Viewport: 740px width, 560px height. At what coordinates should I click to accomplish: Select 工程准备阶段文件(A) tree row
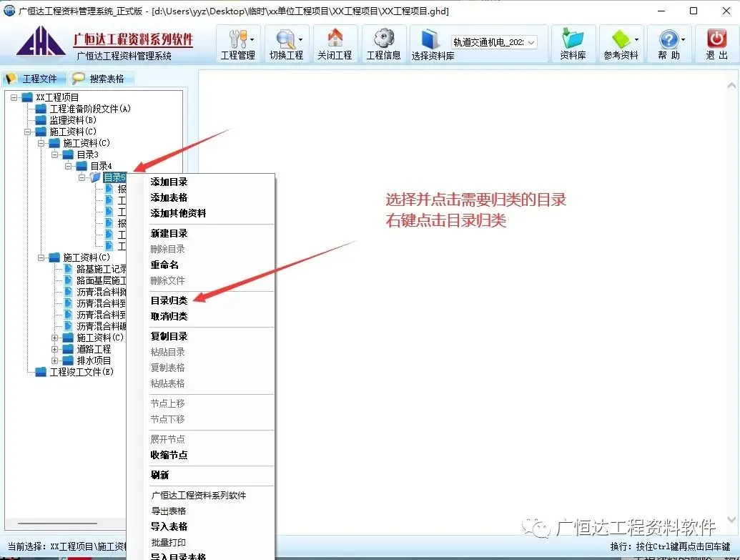point(89,109)
